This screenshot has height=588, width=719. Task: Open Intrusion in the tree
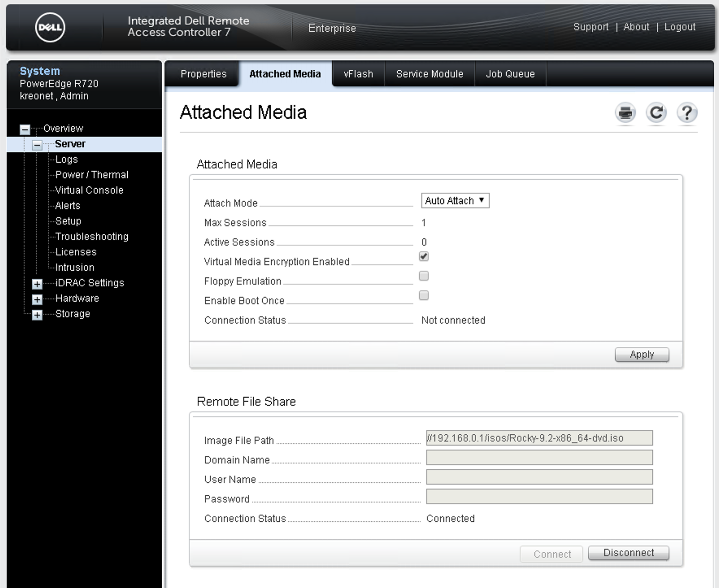75,268
